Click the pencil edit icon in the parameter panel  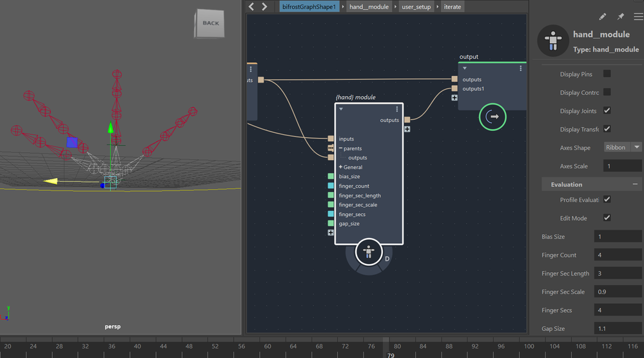pos(603,17)
